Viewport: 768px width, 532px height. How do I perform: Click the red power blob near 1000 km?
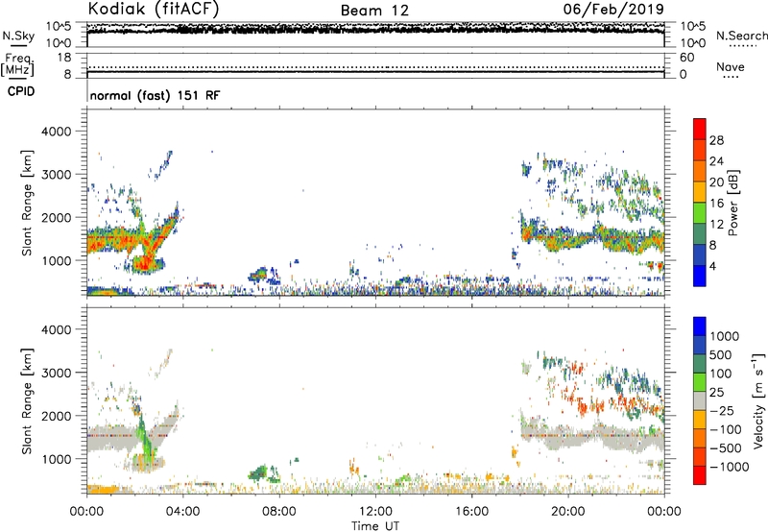pos(145,264)
